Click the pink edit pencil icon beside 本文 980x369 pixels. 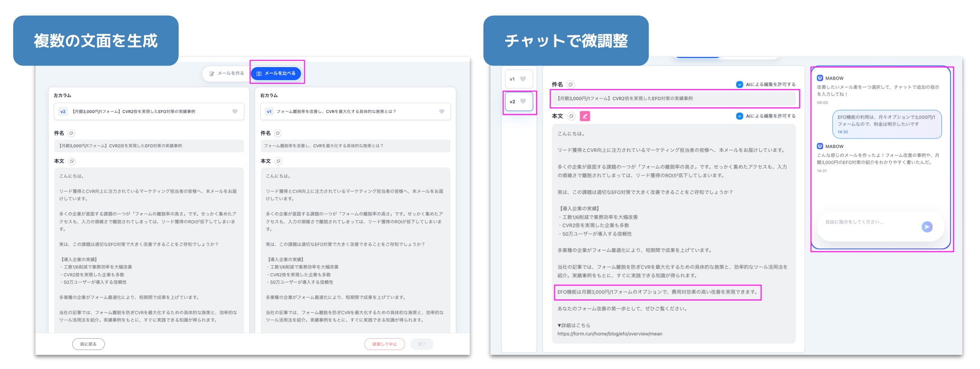[585, 116]
